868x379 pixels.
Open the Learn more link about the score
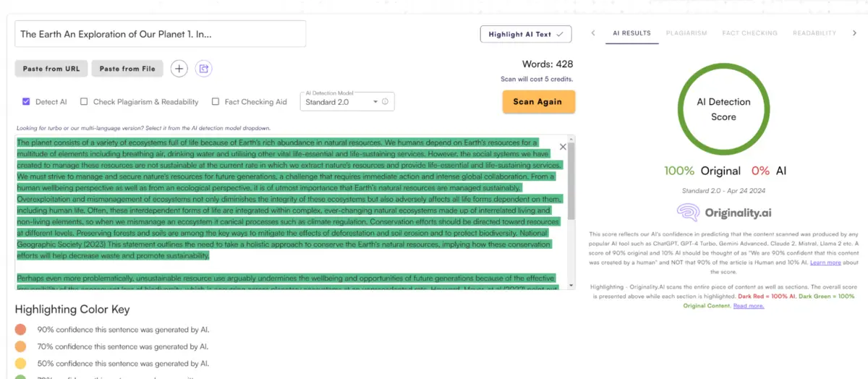pos(825,263)
